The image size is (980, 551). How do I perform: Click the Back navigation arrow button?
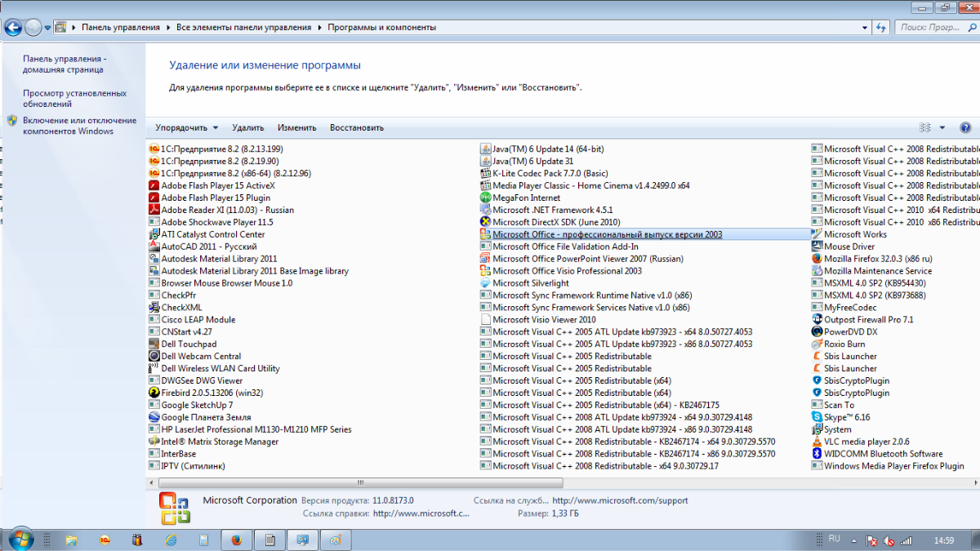pyautogui.click(x=13, y=27)
